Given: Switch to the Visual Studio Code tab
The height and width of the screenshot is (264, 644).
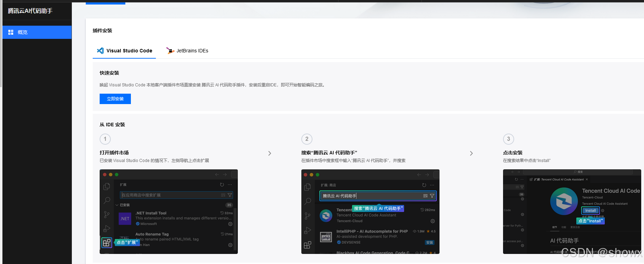Looking at the screenshot, I should click(x=124, y=51).
